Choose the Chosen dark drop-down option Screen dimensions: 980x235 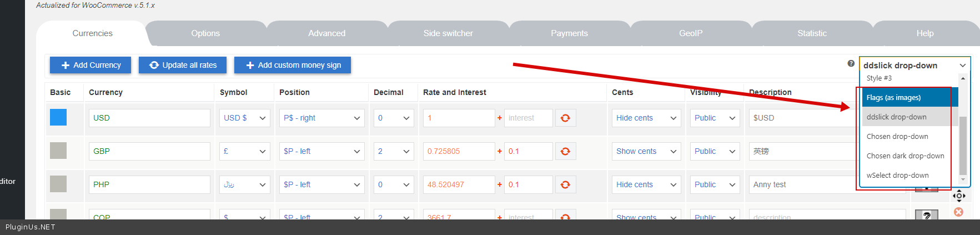tap(905, 156)
